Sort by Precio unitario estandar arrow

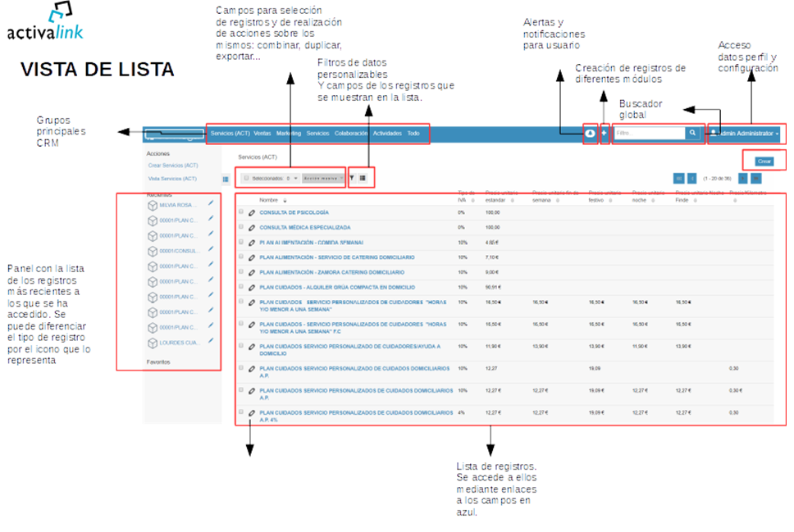coord(513,201)
